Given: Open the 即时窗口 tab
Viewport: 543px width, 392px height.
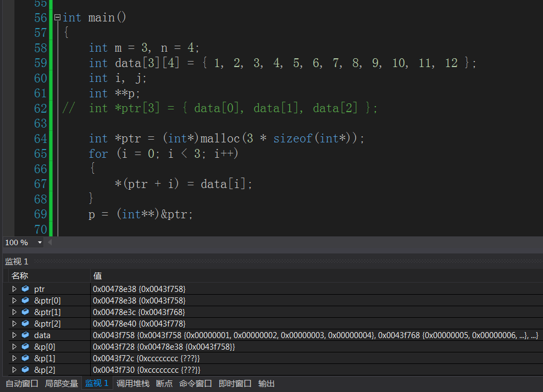Looking at the screenshot, I should (235, 384).
